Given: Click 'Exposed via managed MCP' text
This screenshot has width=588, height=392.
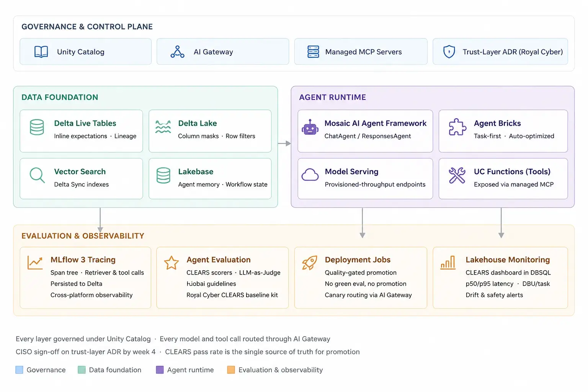Looking at the screenshot, I should point(514,185).
